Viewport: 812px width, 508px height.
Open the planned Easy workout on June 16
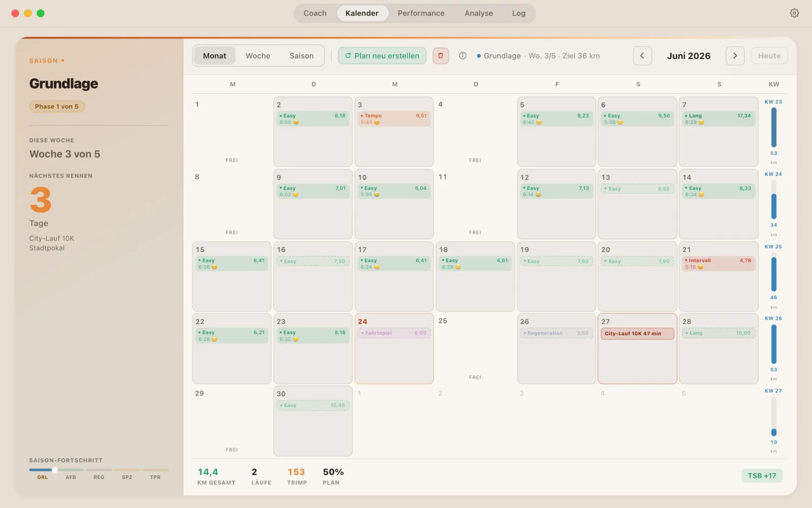[x=313, y=262]
